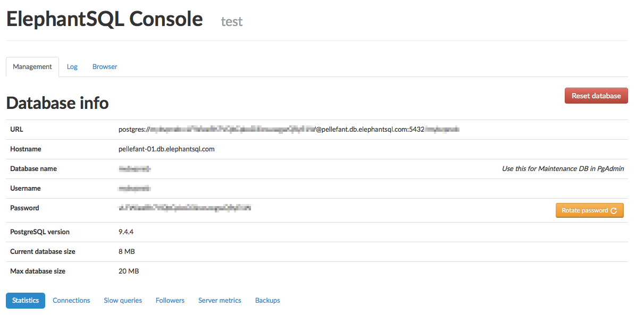Open the Browser tab
The image size is (644, 315).
pos(104,66)
